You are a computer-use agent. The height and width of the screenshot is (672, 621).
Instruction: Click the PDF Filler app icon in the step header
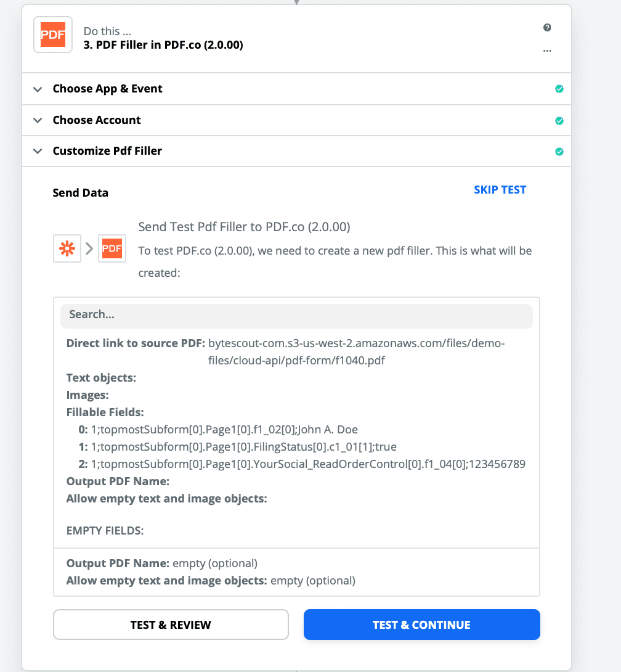[x=52, y=35]
